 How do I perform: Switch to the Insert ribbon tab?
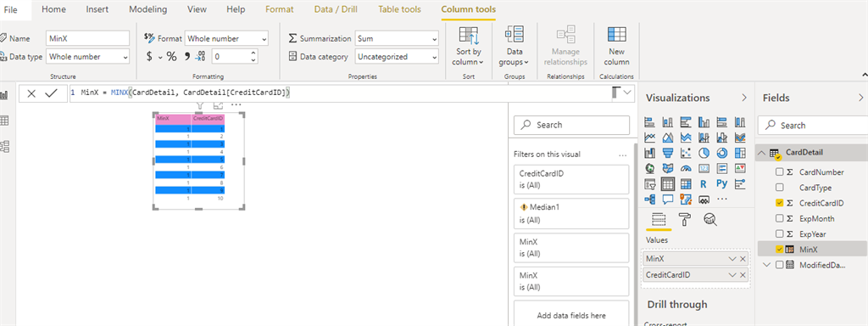[x=97, y=9]
